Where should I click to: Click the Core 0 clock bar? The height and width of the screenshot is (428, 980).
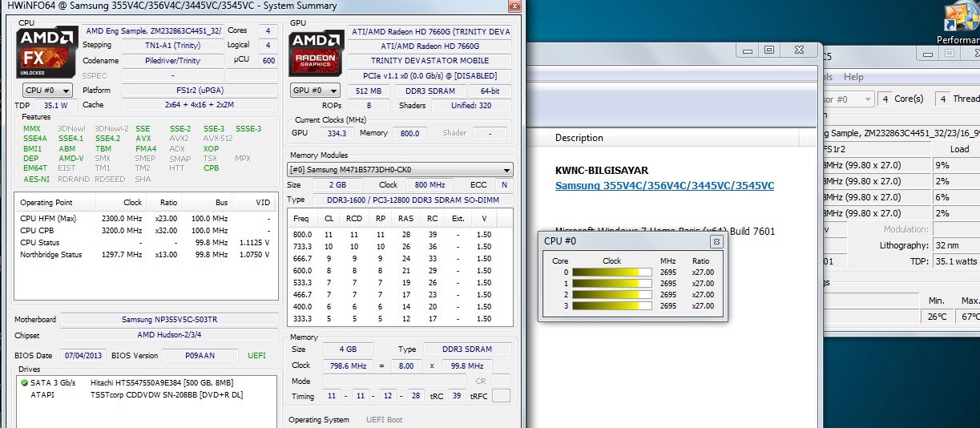tap(612, 272)
